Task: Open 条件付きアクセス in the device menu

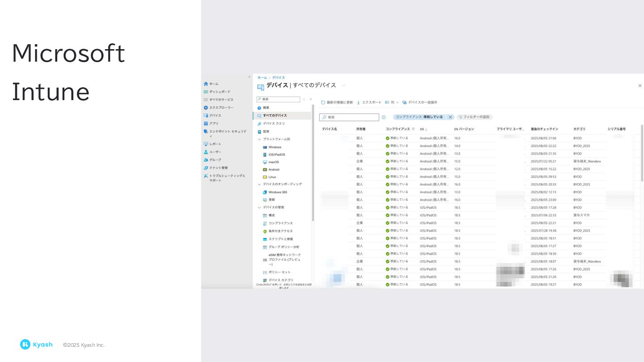Action: [278, 231]
